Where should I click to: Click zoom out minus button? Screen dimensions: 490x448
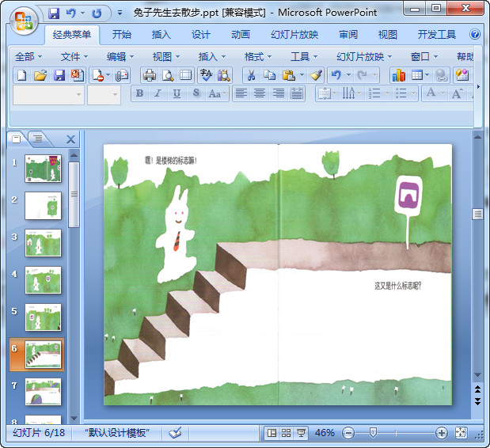point(348,433)
